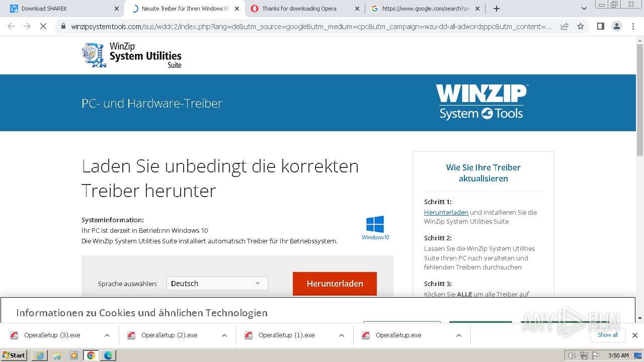Open the browser side panel

tap(601, 26)
